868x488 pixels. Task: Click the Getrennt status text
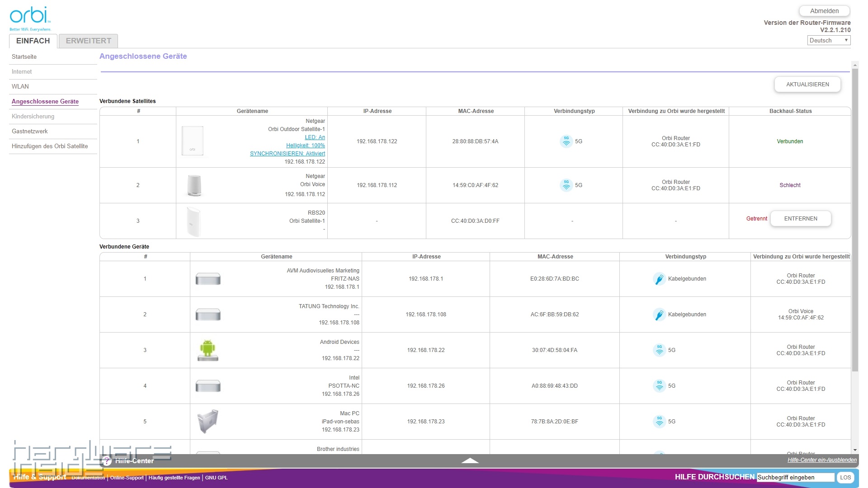(757, 219)
